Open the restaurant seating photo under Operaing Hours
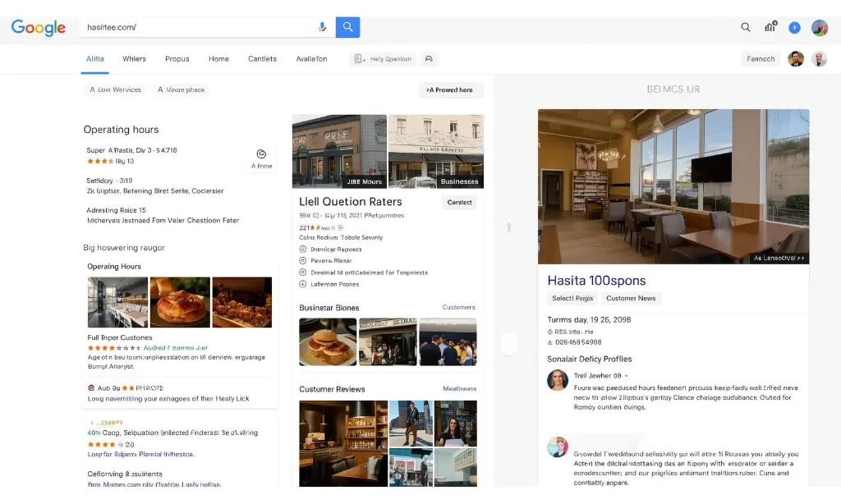Viewport: 841px width, 504px height. (117, 302)
